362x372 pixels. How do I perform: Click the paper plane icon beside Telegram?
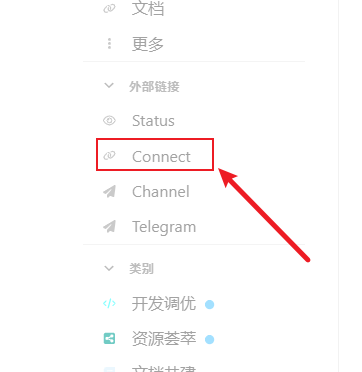109,226
